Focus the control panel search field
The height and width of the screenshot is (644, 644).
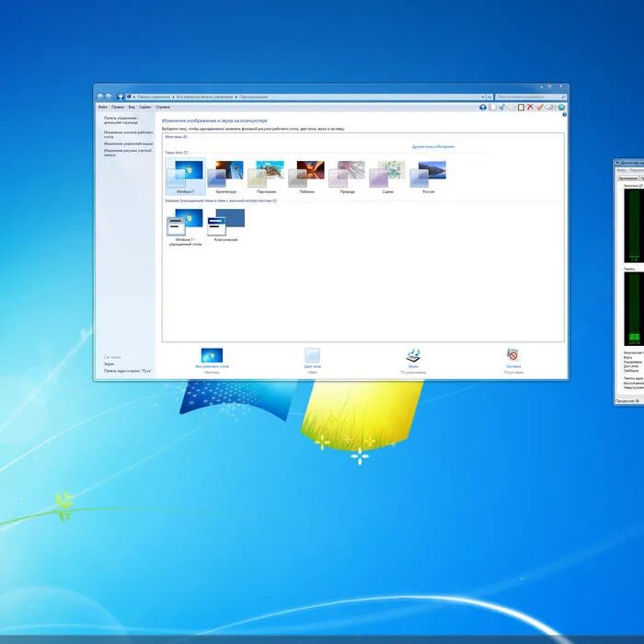click(x=531, y=97)
